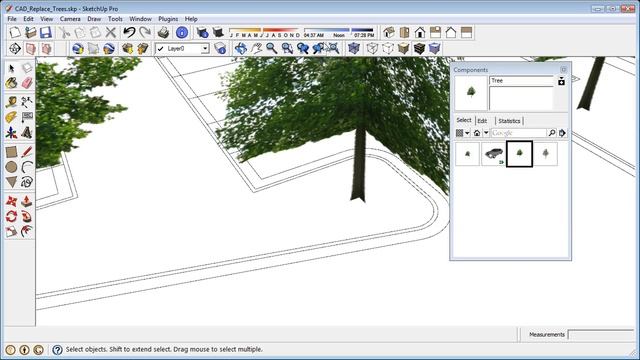
Task: Open the Layer0 layer dropdown
Action: click(205, 49)
